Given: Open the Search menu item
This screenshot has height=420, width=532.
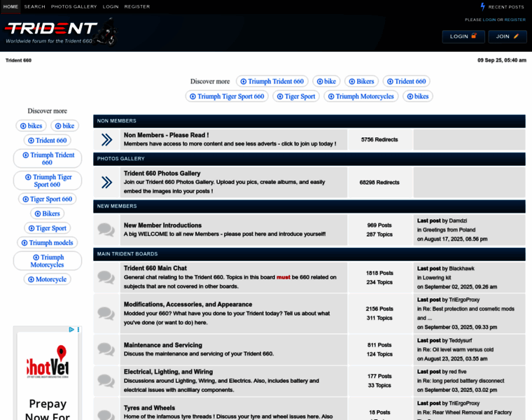Looking at the screenshot, I should 34,6.
